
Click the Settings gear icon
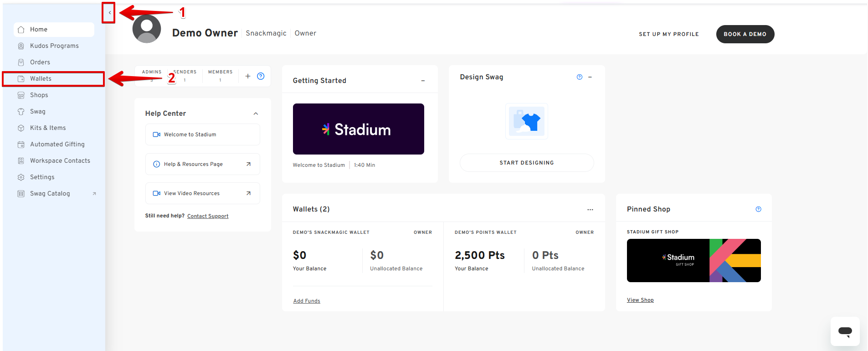pos(21,177)
